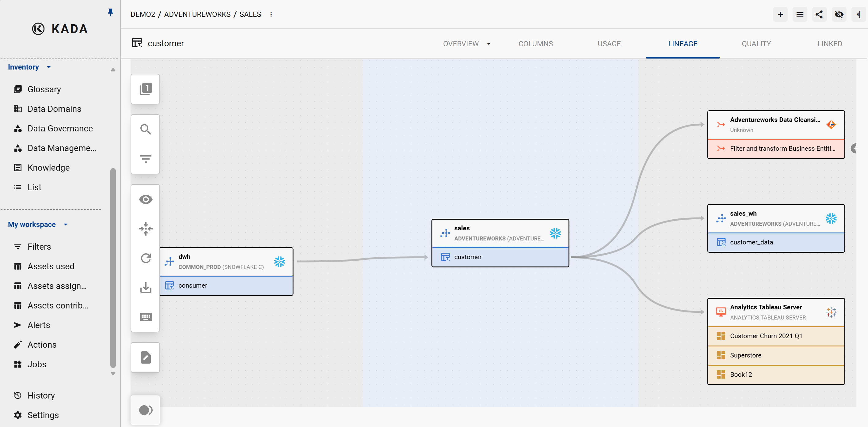Toggle the switch at bottom of lineage toolbar

pyautogui.click(x=146, y=410)
